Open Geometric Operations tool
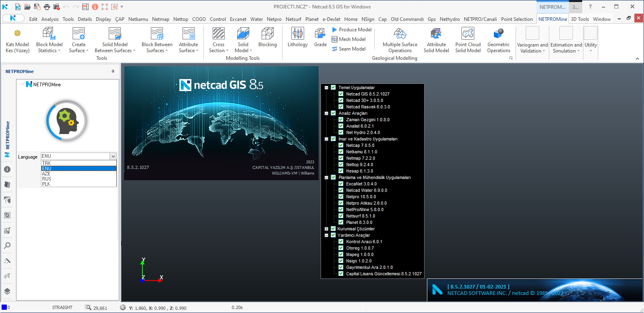This screenshot has width=644, height=313. pyautogui.click(x=499, y=40)
